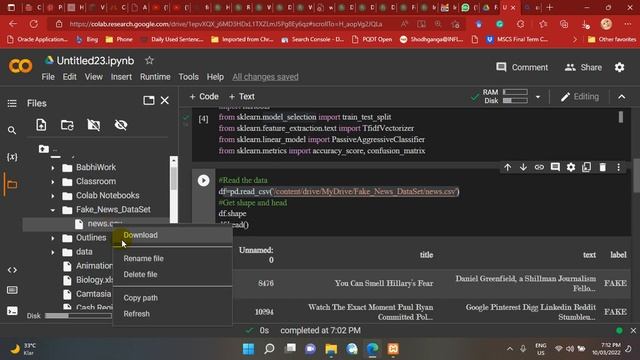
Task: Open Terminal sidebar icon
Action: coord(12,311)
